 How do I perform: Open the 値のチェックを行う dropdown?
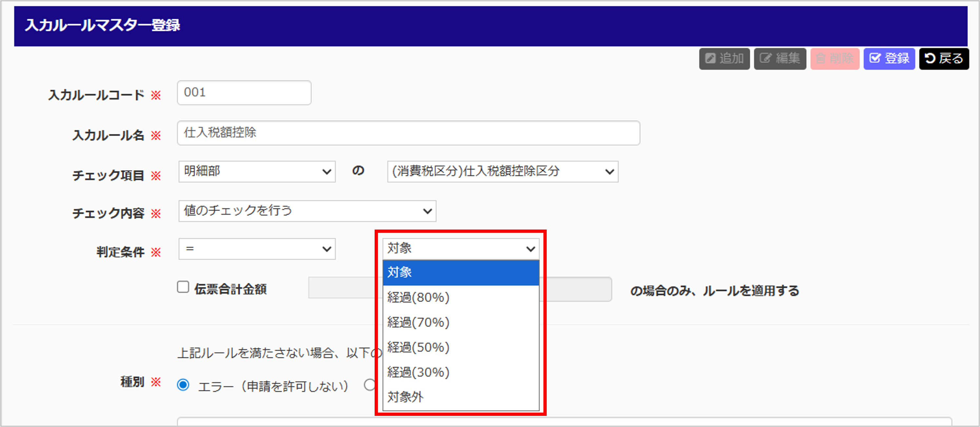(x=307, y=211)
